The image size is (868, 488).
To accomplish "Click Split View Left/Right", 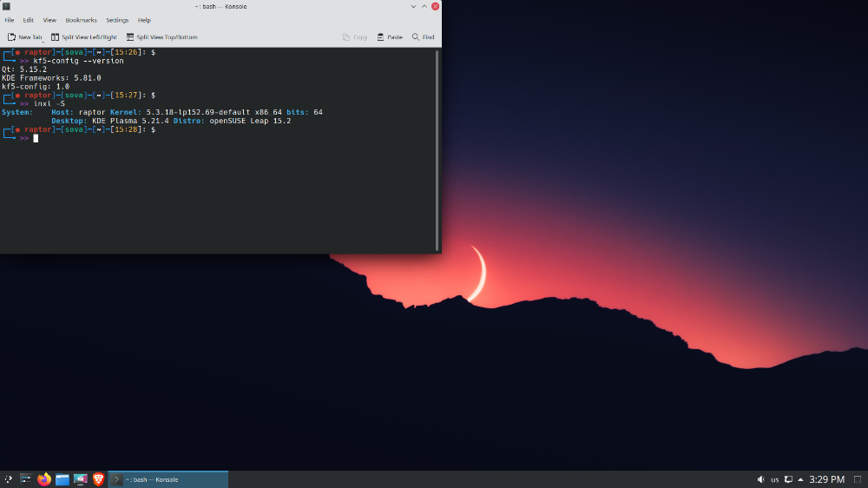I will click(x=84, y=37).
